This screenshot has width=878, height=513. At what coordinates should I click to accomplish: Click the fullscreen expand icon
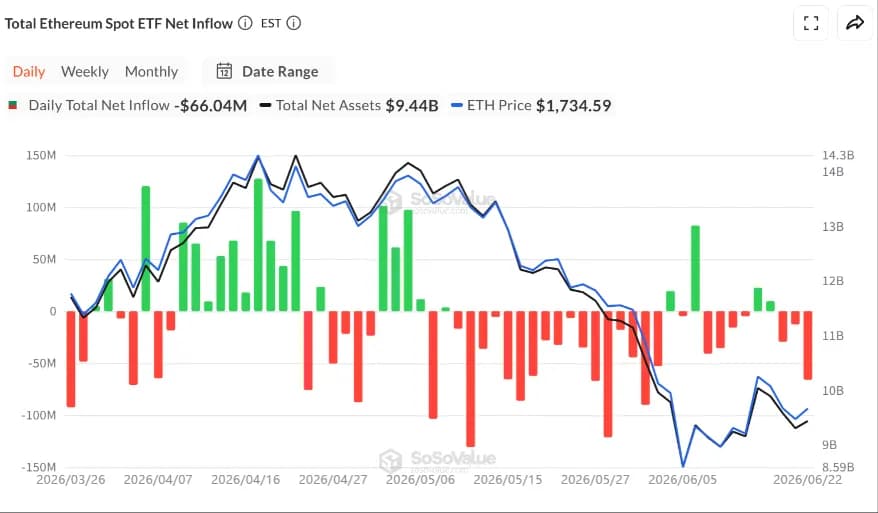coord(811,23)
